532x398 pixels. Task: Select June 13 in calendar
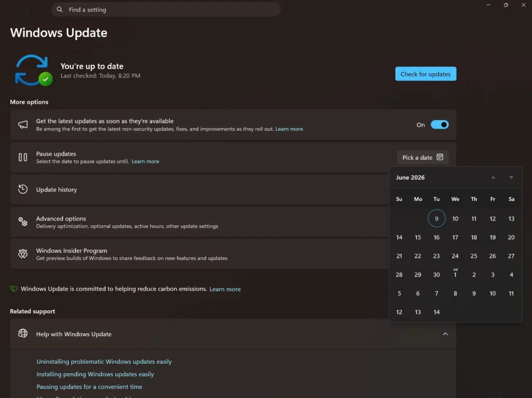pyautogui.click(x=511, y=218)
